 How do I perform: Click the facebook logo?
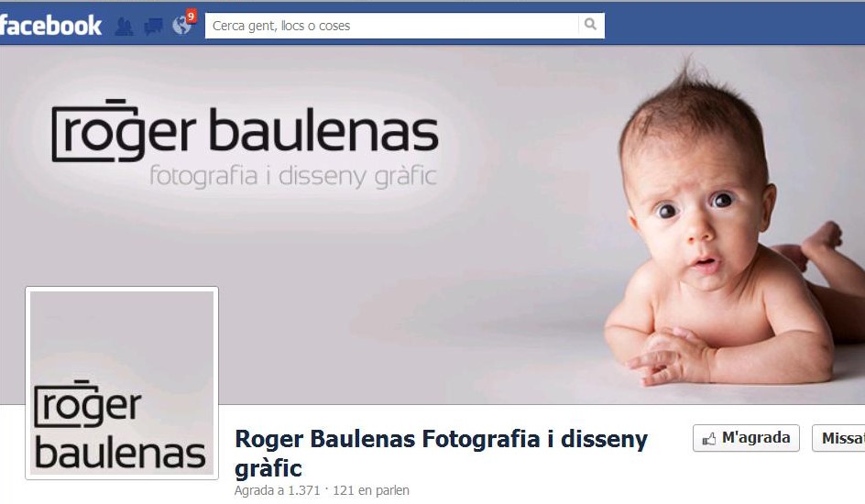click(50, 26)
